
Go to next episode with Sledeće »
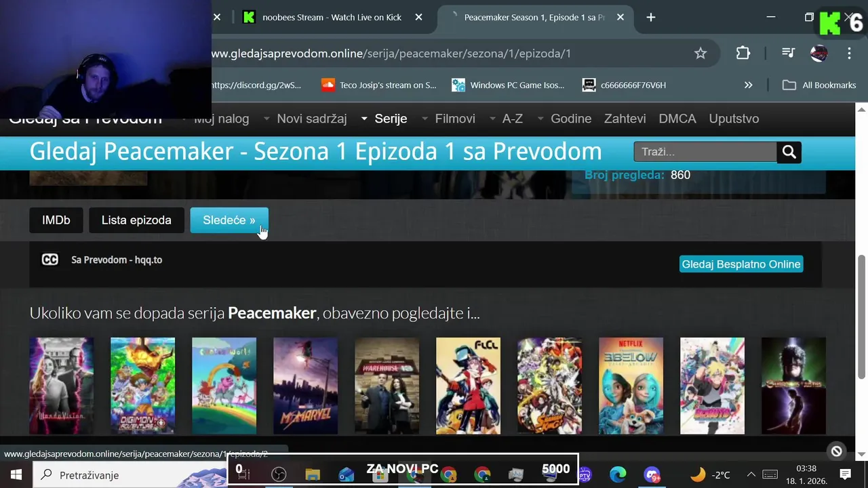click(x=229, y=220)
